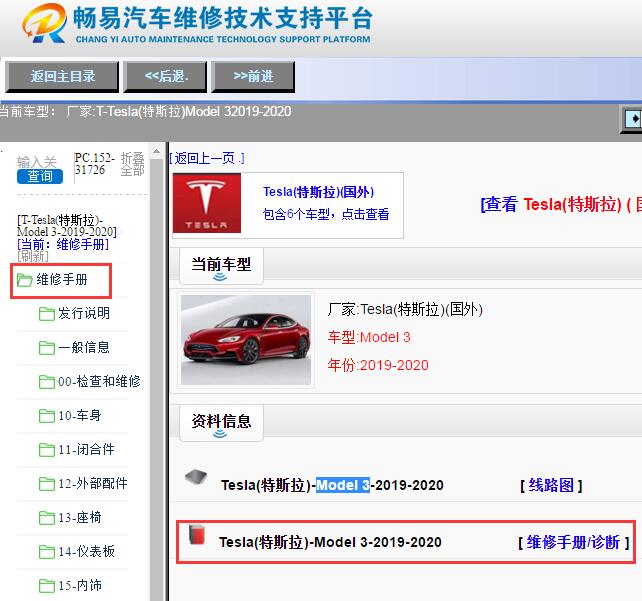Expand 00-检查和维修 tree item
This screenshot has width=642, height=601.
99,382
